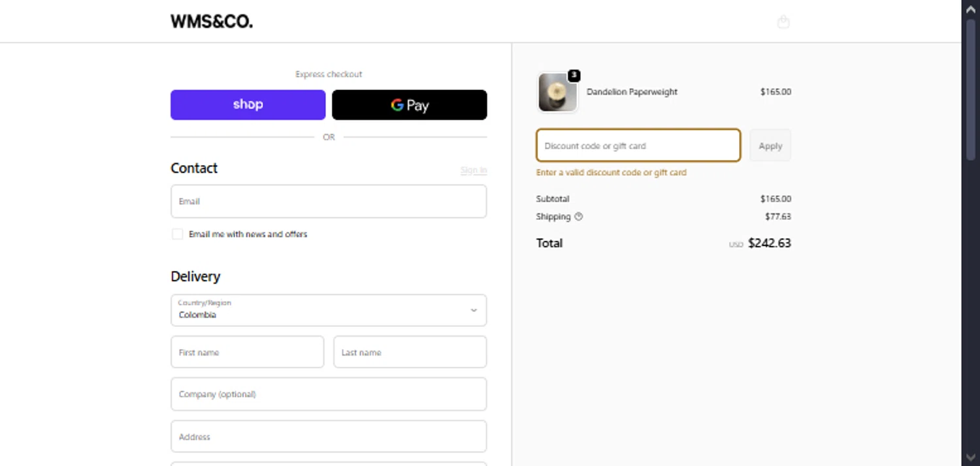Screen dimensions: 980x466
Task: Click the quantity badge on product thumbnail
Action: (574, 76)
